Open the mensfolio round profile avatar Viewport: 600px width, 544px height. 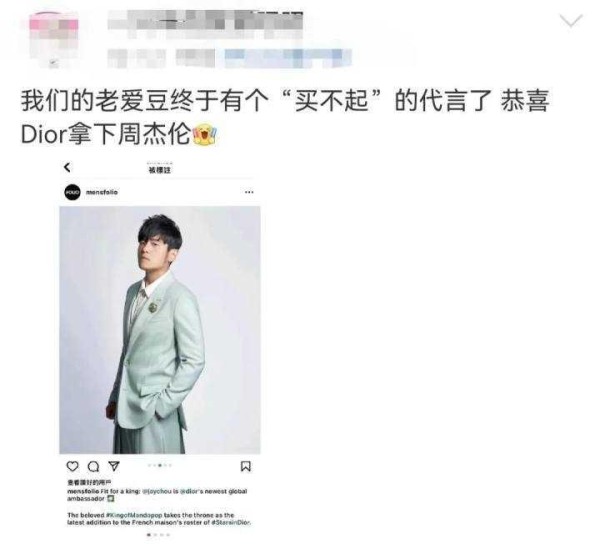click(x=72, y=192)
